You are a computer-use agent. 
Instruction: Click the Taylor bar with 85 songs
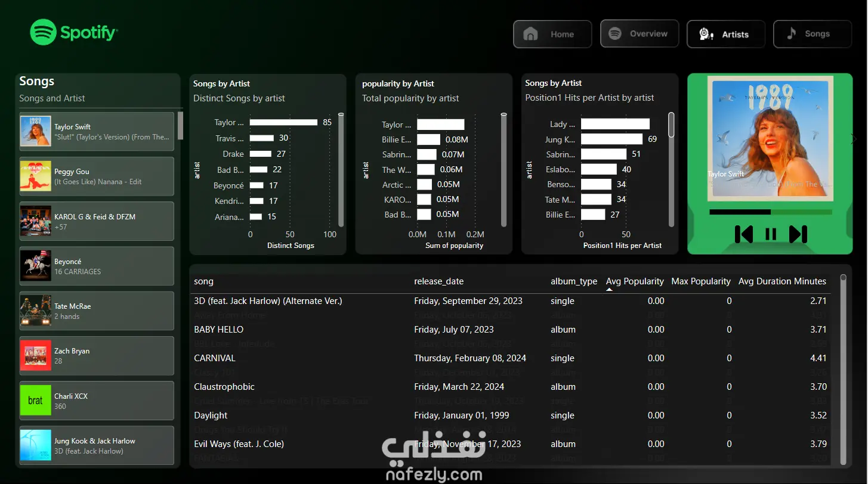[x=283, y=122]
